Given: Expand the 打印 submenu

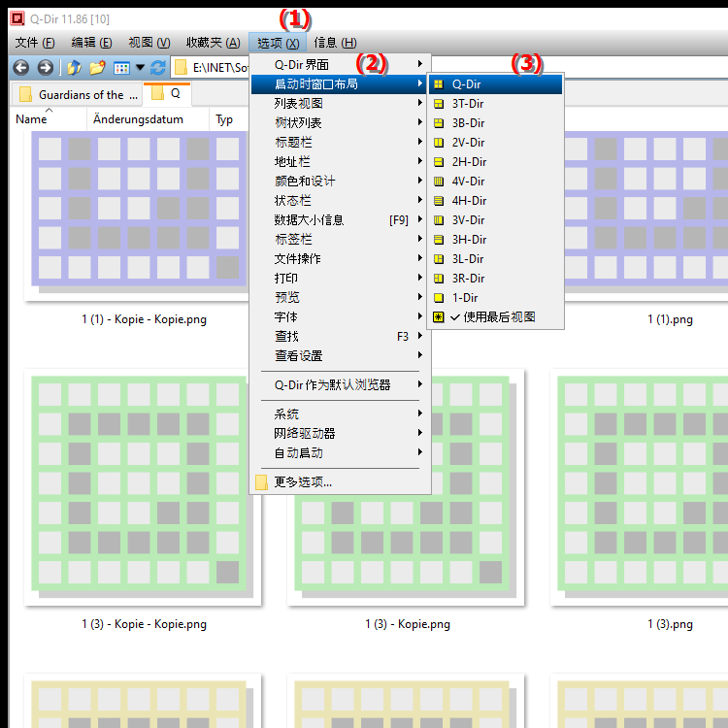Looking at the screenshot, I should tap(341, 279).
